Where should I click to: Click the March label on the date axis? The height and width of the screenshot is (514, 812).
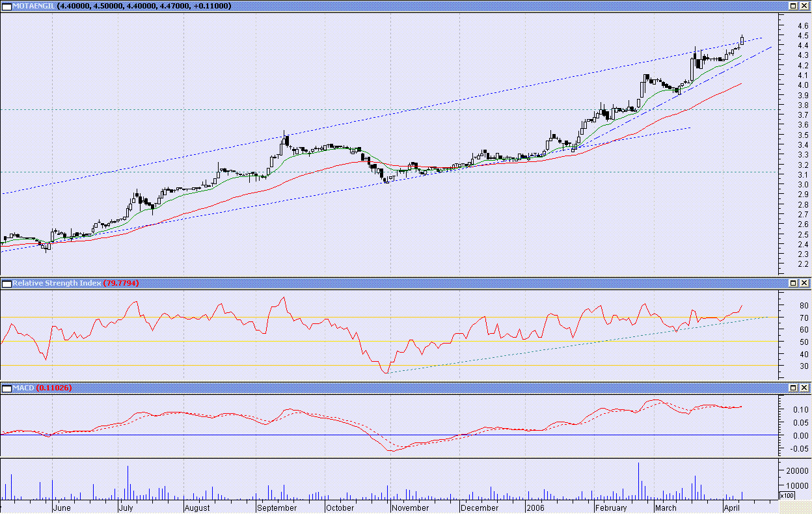(x=666, y=508)
